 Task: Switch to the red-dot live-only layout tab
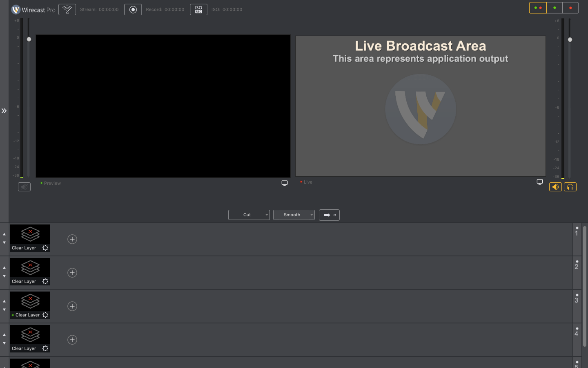tap(570, 7)
